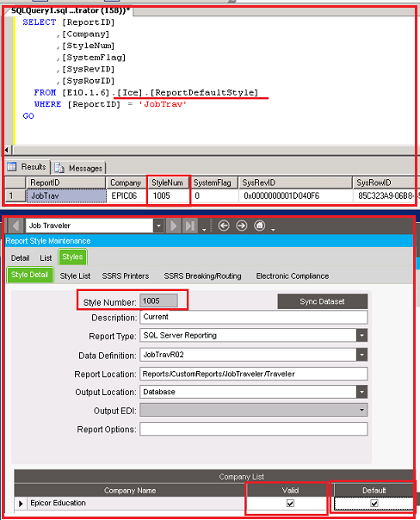Viewport: 420px width, 520px height.
Task: Open toolbar overflow arrow after home icon
Action: pos(273,229)
